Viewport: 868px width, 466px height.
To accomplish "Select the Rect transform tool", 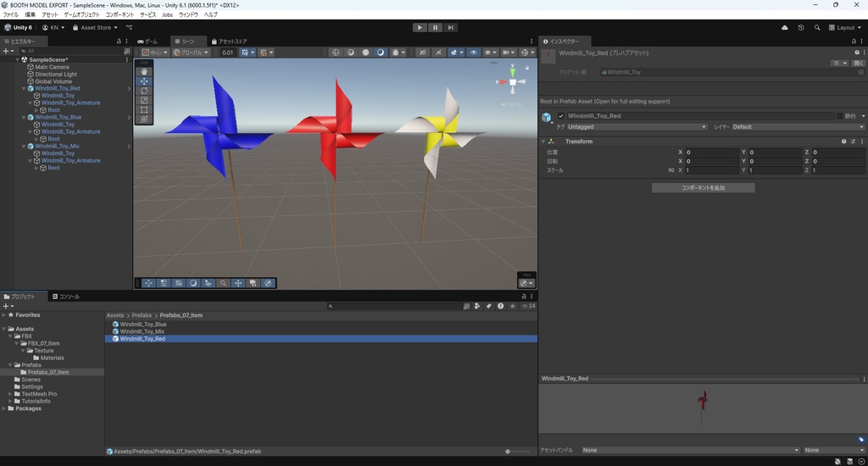I will click(144, 110).
